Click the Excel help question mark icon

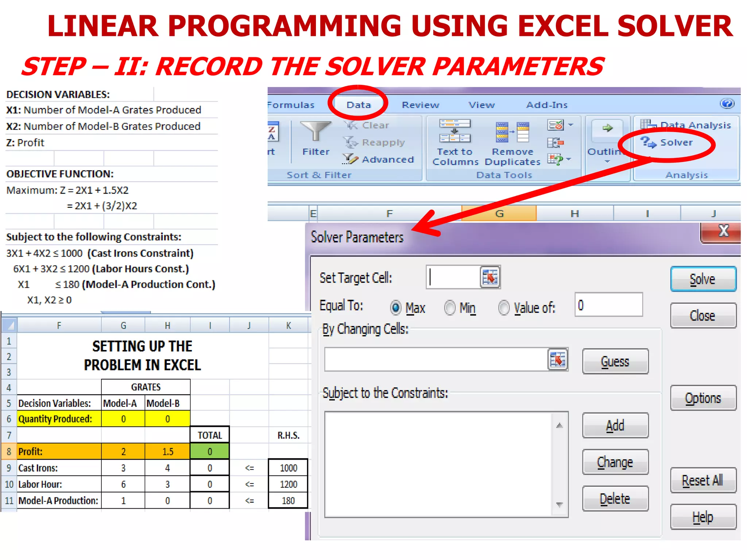(727, 104)
